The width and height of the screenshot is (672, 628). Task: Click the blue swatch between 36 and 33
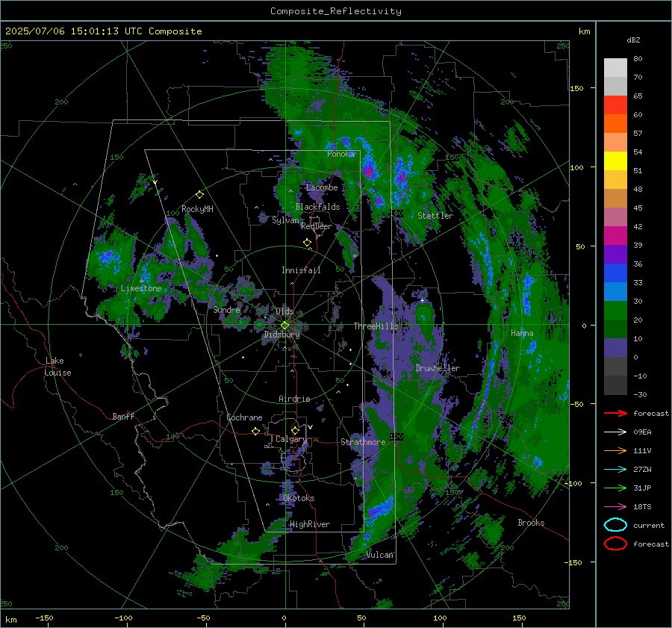[x=615, y=273]
